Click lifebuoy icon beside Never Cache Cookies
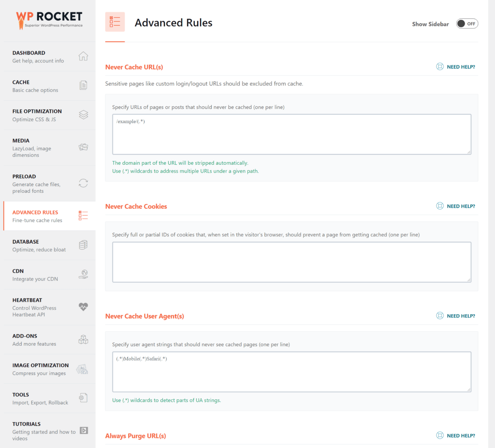Viewport: 495px width, 448px height. [440, 206]
